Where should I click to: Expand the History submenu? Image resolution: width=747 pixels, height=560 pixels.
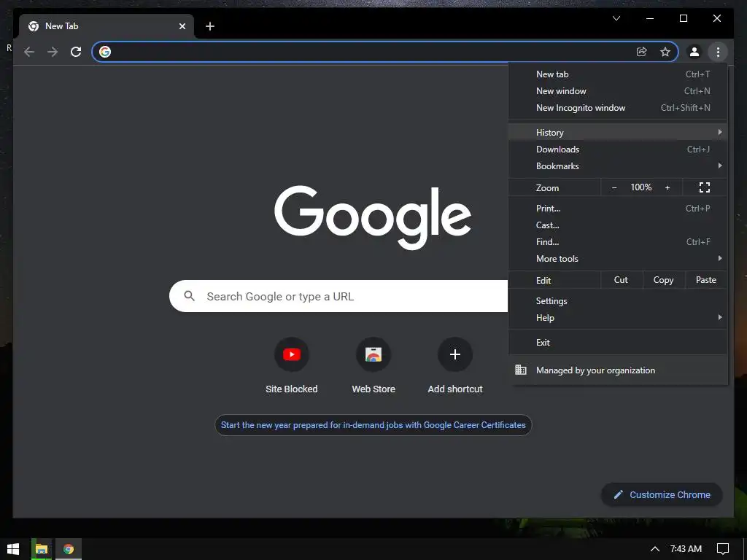coord(618,133)
